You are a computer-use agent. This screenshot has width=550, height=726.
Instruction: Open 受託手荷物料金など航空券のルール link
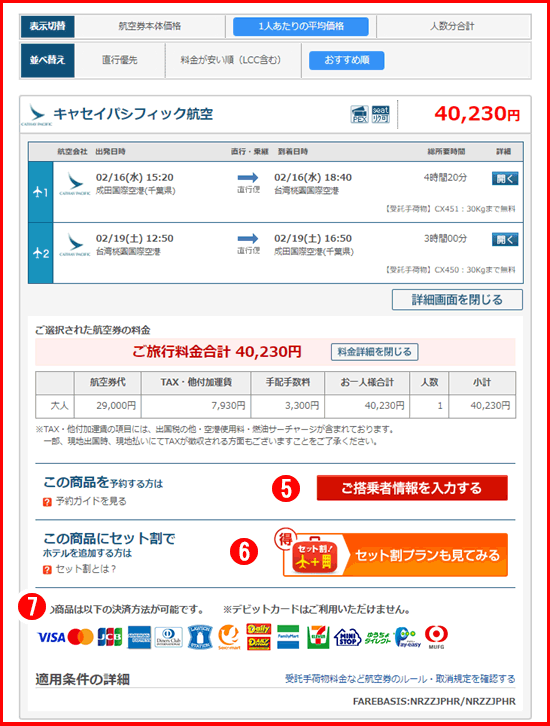point(400,679)
